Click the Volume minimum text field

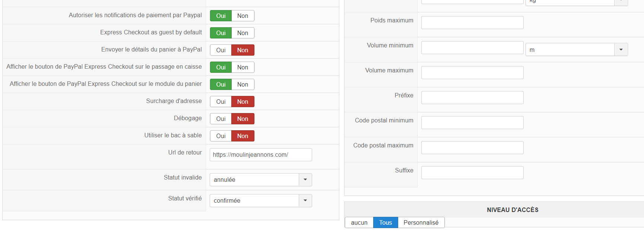click(472, 47)
